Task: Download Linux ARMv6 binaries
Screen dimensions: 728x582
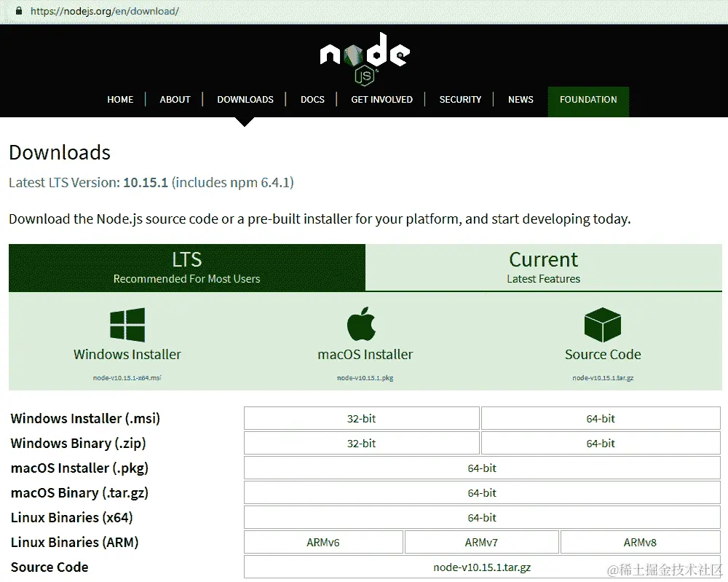Action: pyautogui.click(x=323, y=543)
